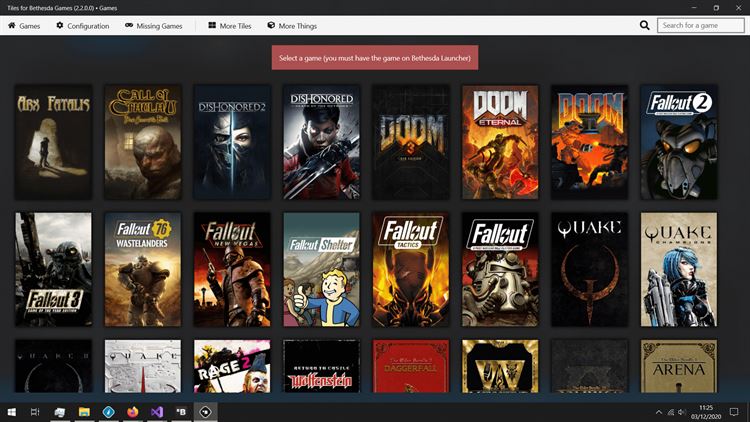Open the blue diamond taskbar app

point(109,412)
